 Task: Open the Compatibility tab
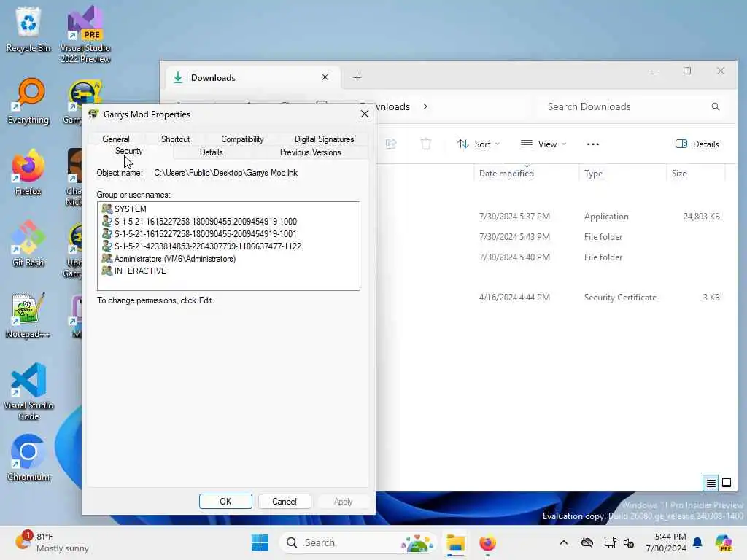242,139
